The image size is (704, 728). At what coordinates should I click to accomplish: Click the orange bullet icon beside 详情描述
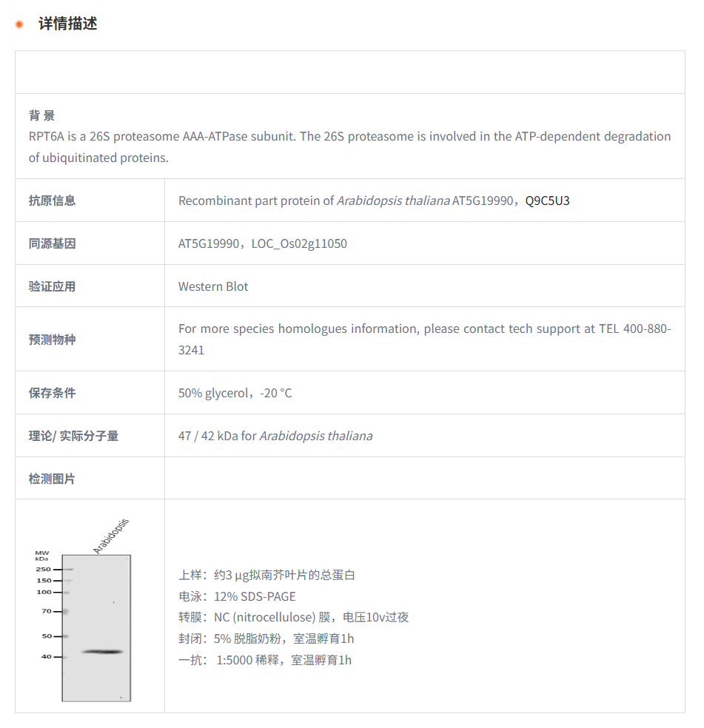tap(19, 24)
